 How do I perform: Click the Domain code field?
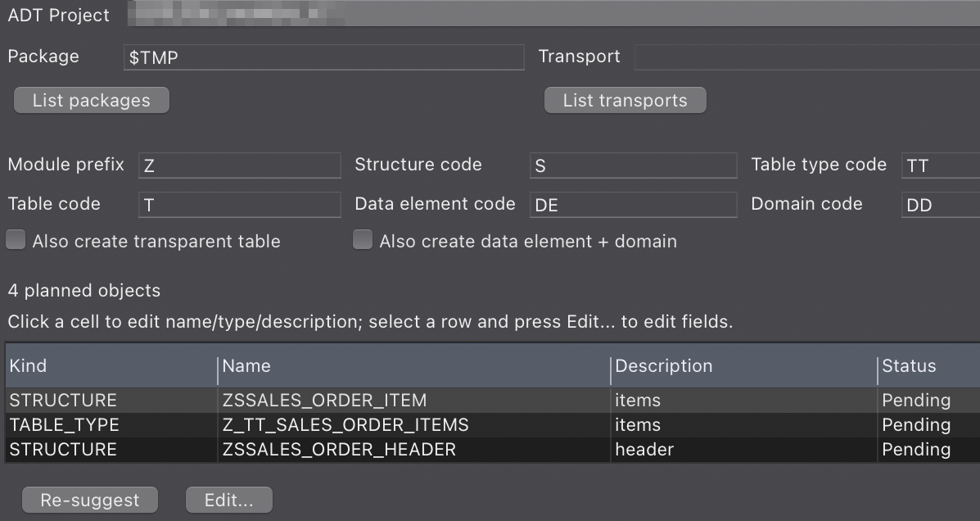pyautogui.click(x=941, y=205)
